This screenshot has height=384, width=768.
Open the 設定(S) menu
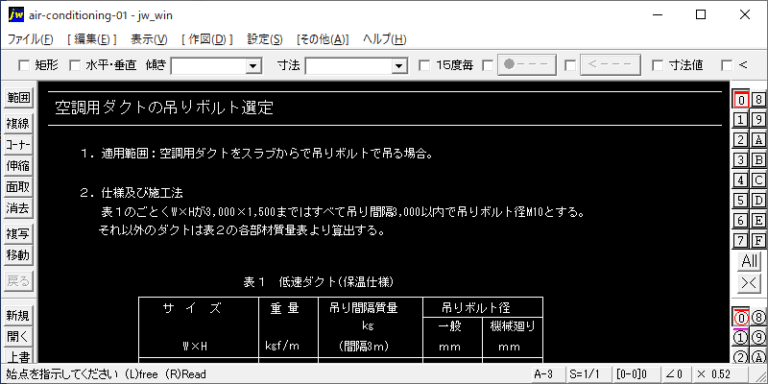[264, 40]
